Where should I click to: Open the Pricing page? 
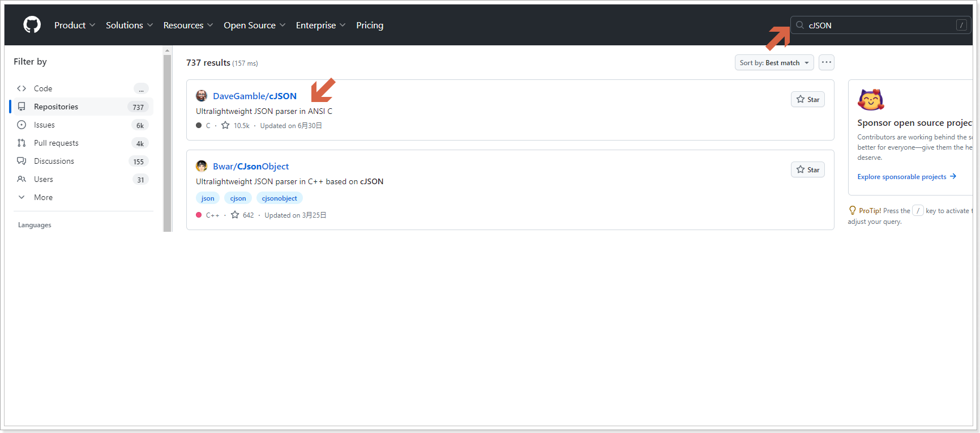370,25
